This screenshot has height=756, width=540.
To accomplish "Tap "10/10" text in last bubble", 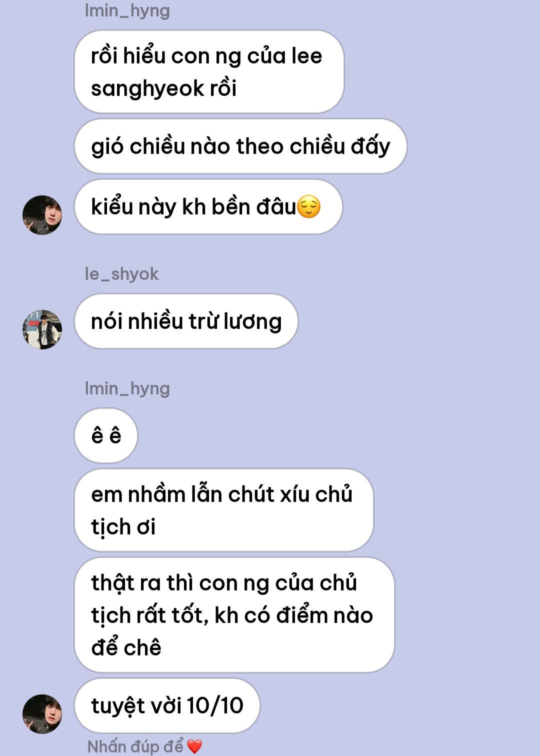I will pyautogui.click(x=215, y=705).
